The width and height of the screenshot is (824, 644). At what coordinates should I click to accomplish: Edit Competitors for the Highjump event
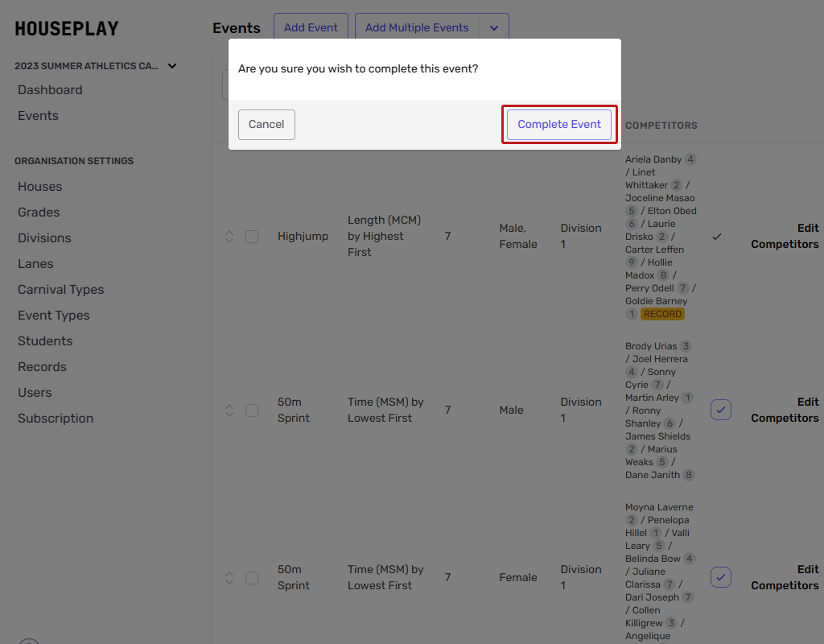tap(785, 237)
